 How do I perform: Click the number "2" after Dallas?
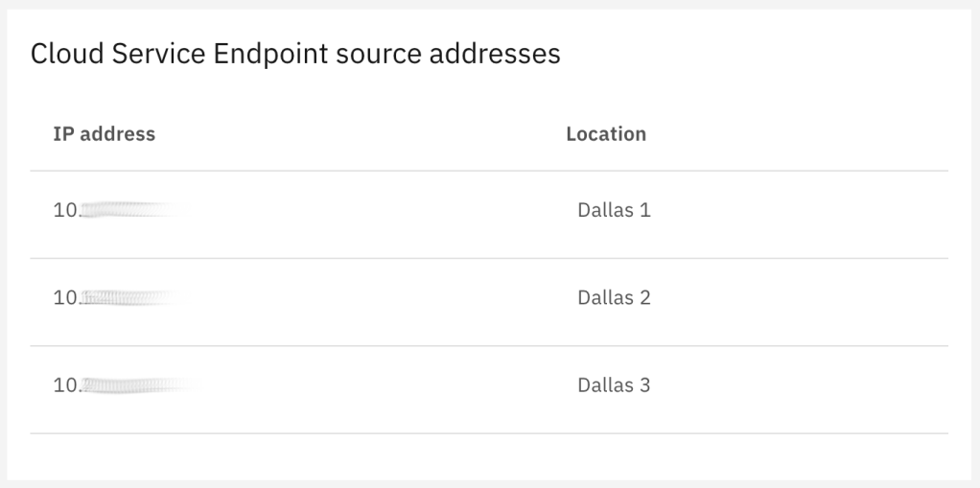click(x=645, y=298)
